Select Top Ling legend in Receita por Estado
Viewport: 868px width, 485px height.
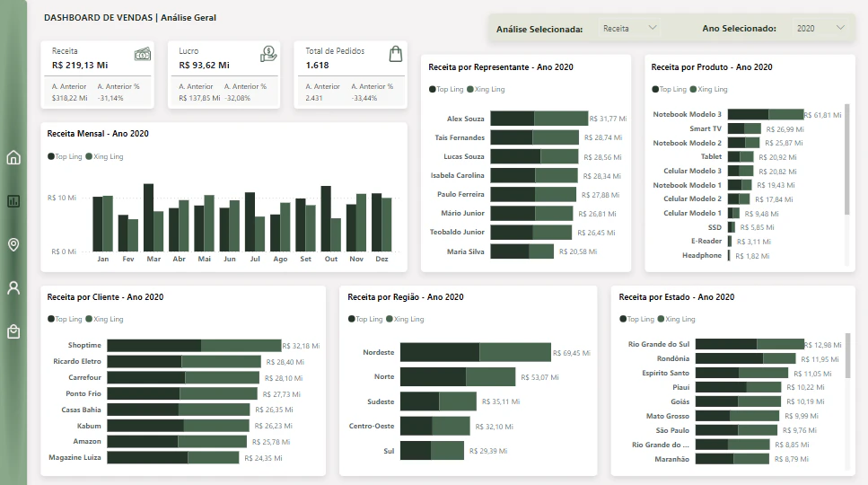pyautogui.click(x=637, y=319)
